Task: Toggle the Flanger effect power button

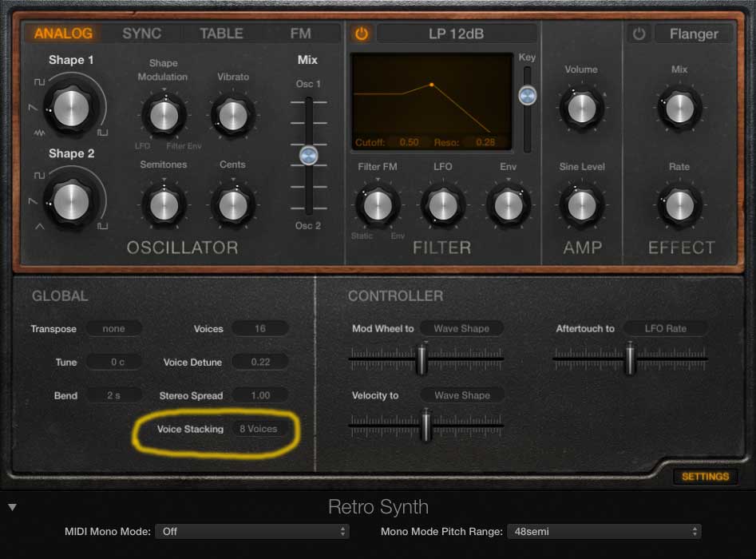Action: point(639,34)
